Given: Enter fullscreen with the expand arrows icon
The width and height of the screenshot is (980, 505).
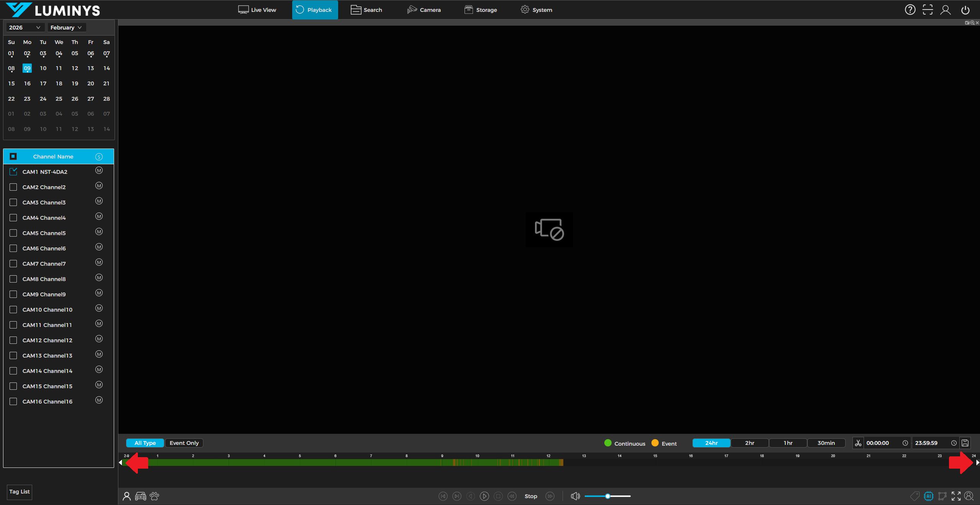Looking at the screenshot, I should pos(956,496).
